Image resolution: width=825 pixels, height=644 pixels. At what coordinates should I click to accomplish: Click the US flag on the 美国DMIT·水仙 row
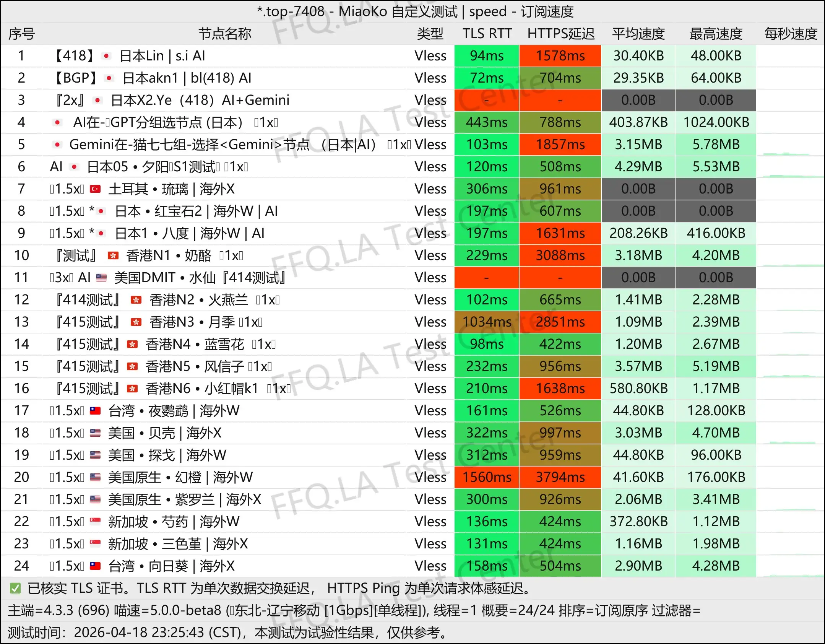tap(101, 277)
